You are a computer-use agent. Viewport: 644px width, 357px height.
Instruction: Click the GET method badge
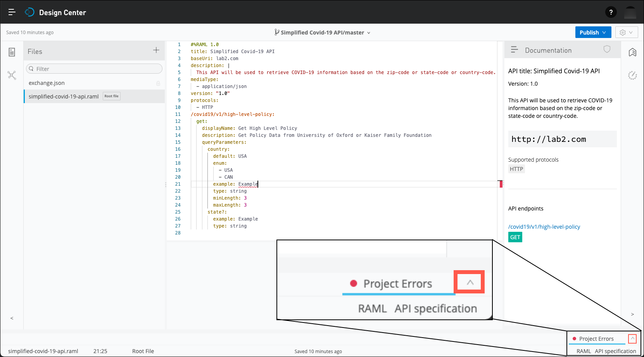(x=515, y=237)
